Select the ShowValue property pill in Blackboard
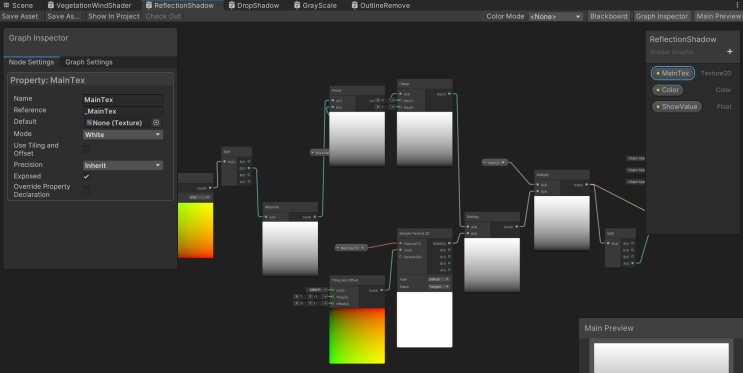Image resolution: width=743 pixels, height=373 pixels. tap(677, 107)
